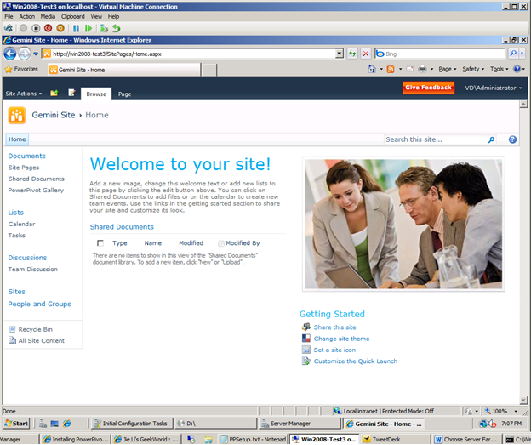Viewport: 532px width, 445px height.
Task: Open the Recycle Bin
Action: pyautogui.click(x=35, y=329)
